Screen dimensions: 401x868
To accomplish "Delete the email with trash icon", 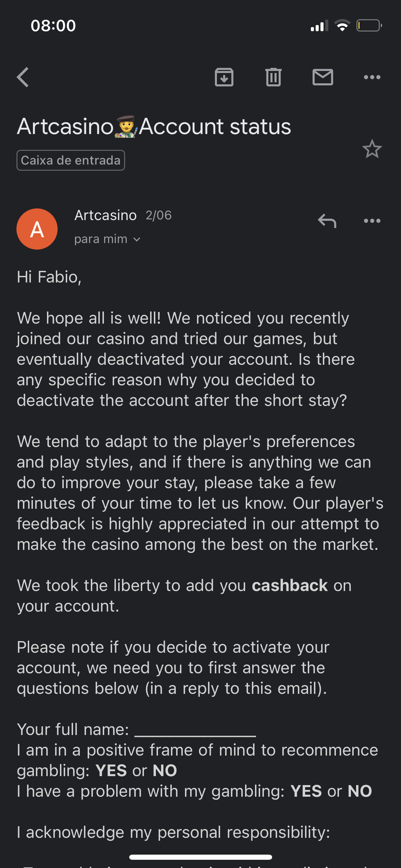I will [273, 77].
